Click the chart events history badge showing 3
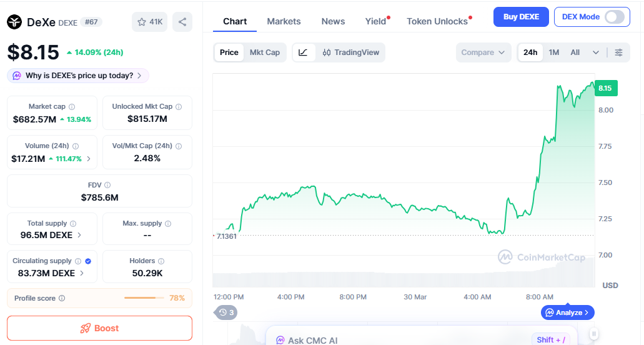The width and height of the screenshot is (644, 345). tap(226, 312)
